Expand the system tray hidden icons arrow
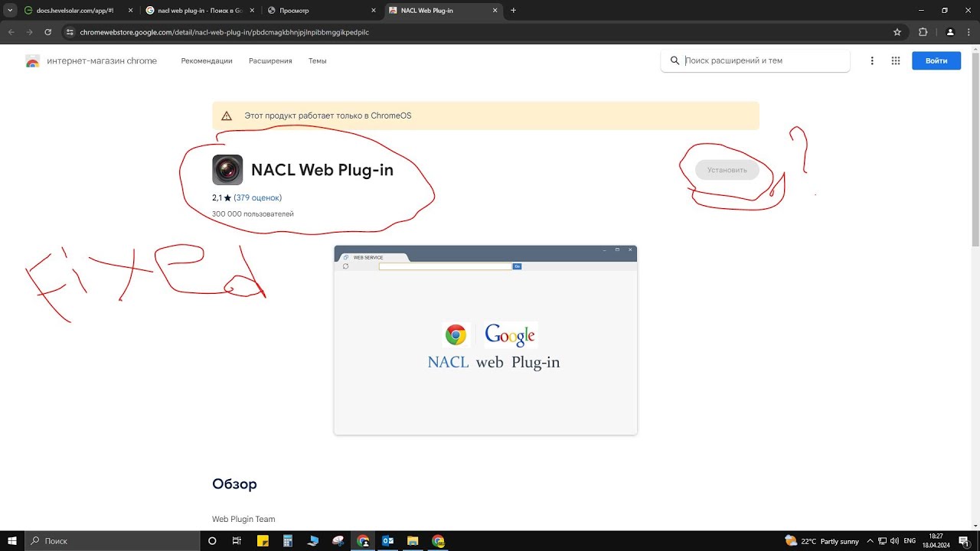This screenshot has height=551, width=980. (871, 541)
